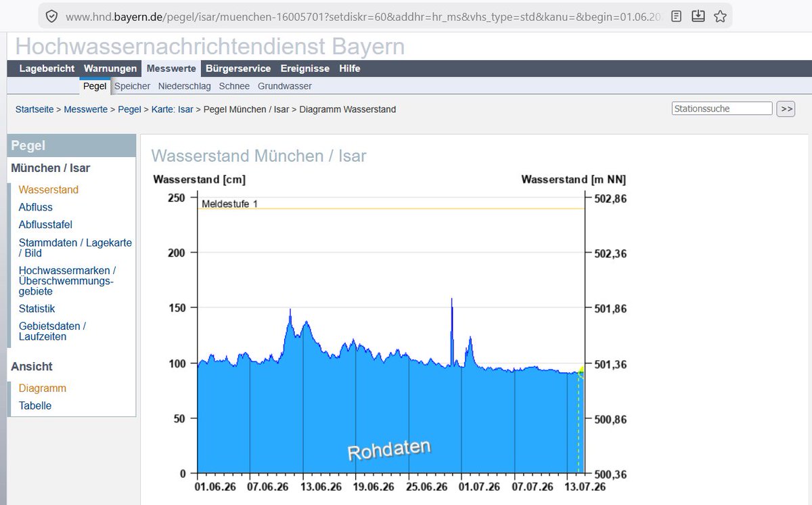The height and width of the screenshot is (505, 812).
Task: Click Messwerte breadcrumb link
Action: click(86, 109)
